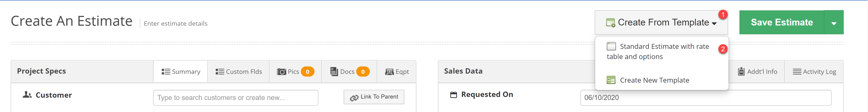Switch to the Summary tab

pyautogui.click(x=181, y=72)
